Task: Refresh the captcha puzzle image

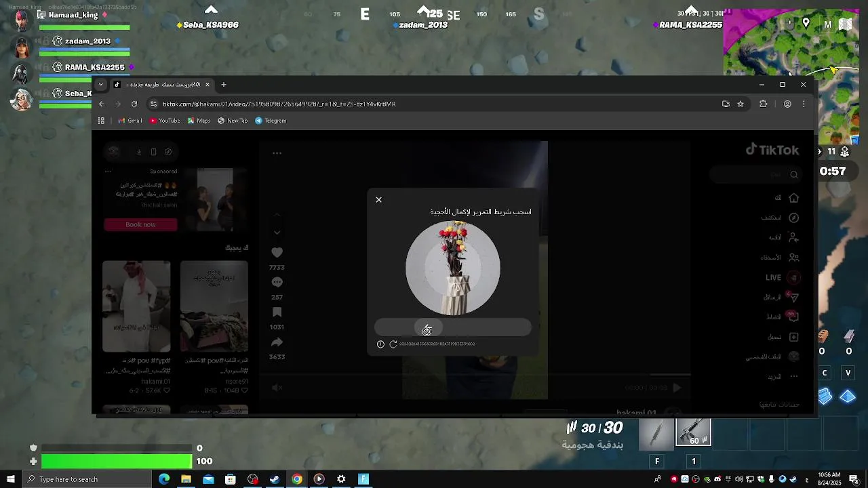Action: point(393,344)
